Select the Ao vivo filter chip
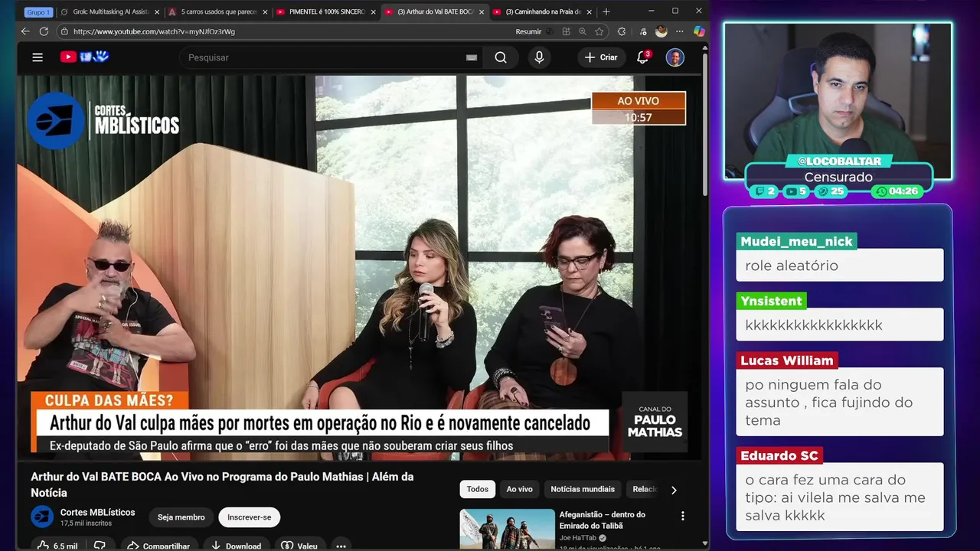The height and width of the screenshot is (551, 980). click(x=519, y=489)
